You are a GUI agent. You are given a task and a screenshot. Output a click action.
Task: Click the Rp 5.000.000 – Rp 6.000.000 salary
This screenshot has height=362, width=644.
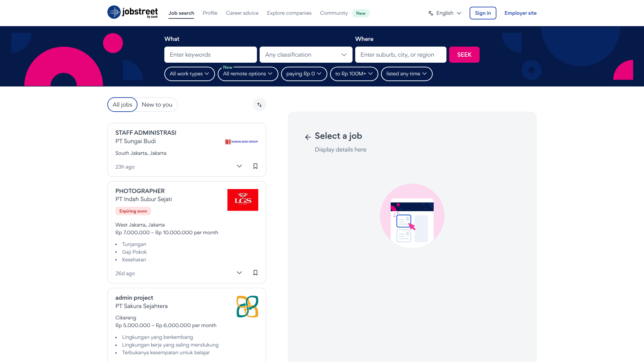pos(166,325)
